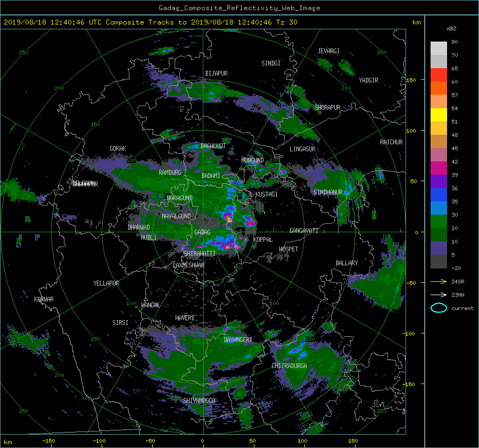Pick the magenta 39-42 dBZ legend swatch

click(439, 168)
